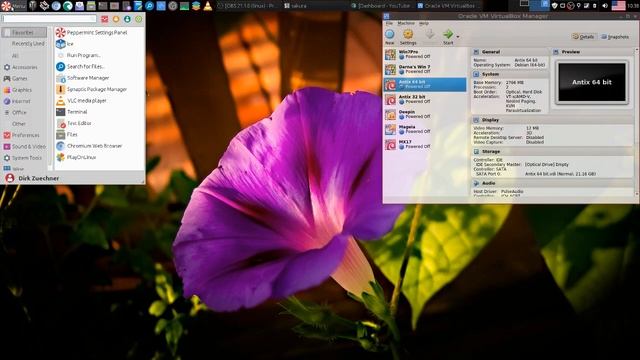Image resolution: width=640 pixels, height=360 pixels.
Task: Focus the menu search field
Action: coord(49,19)
